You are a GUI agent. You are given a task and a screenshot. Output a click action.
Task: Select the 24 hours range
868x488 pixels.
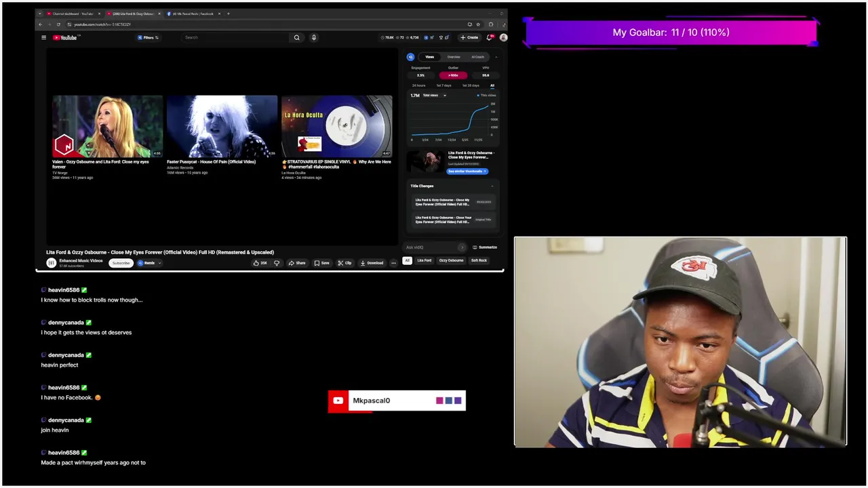(x=418, y=85)
